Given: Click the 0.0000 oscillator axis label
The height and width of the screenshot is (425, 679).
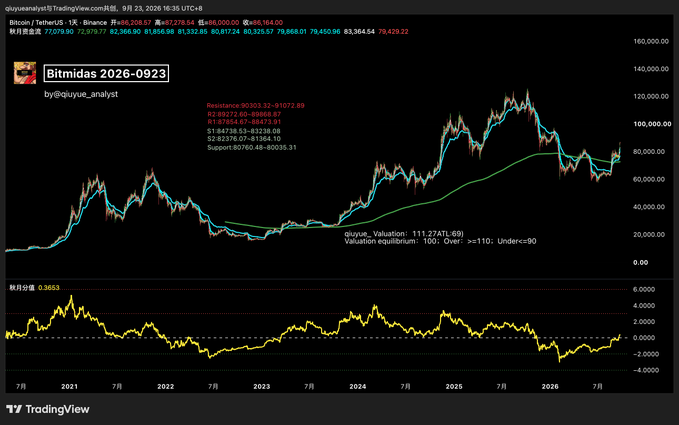Looking at the screenshot, I should 644,338.
